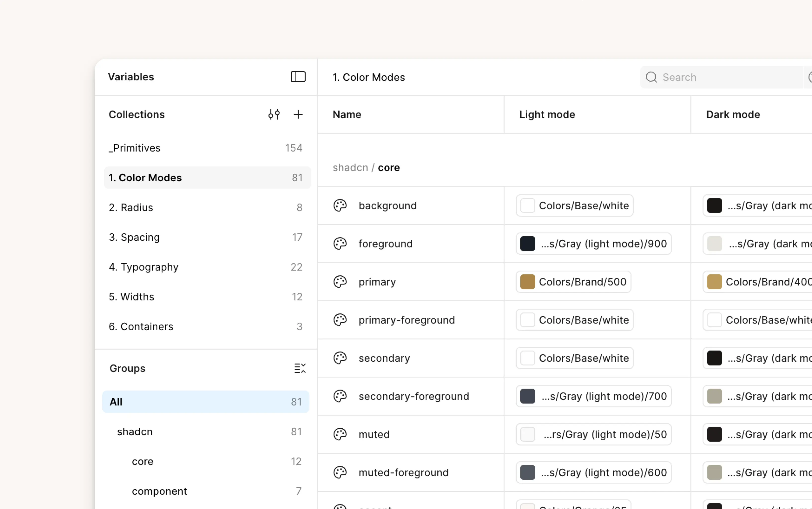Select the component group
Viewport: 812px width, 509px height.
(206, 491)
